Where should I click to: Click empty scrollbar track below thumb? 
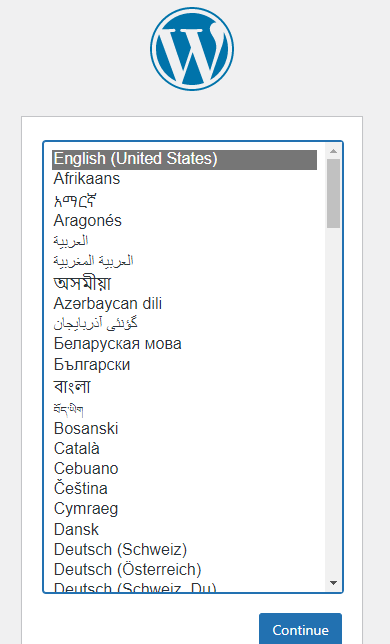coord(333,402)
